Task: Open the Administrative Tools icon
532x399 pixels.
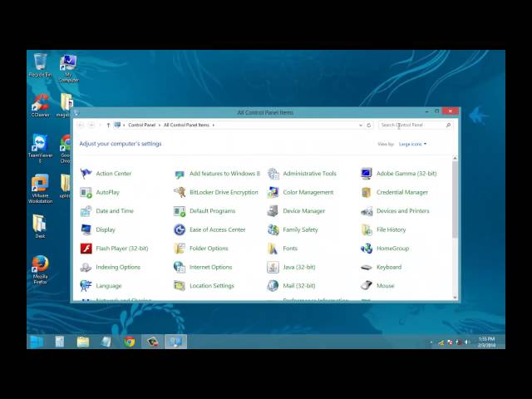Action: [273, 174]
